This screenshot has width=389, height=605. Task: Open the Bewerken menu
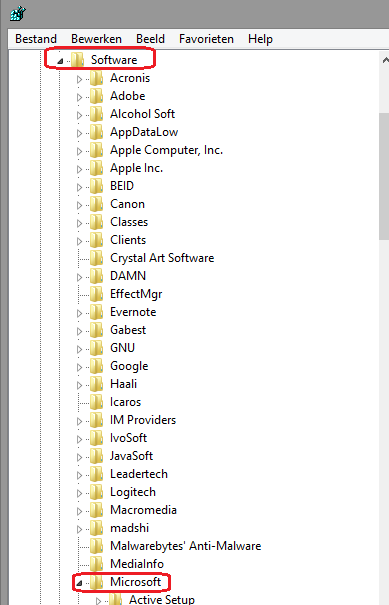pyautogui.click(x=96, y=39)
